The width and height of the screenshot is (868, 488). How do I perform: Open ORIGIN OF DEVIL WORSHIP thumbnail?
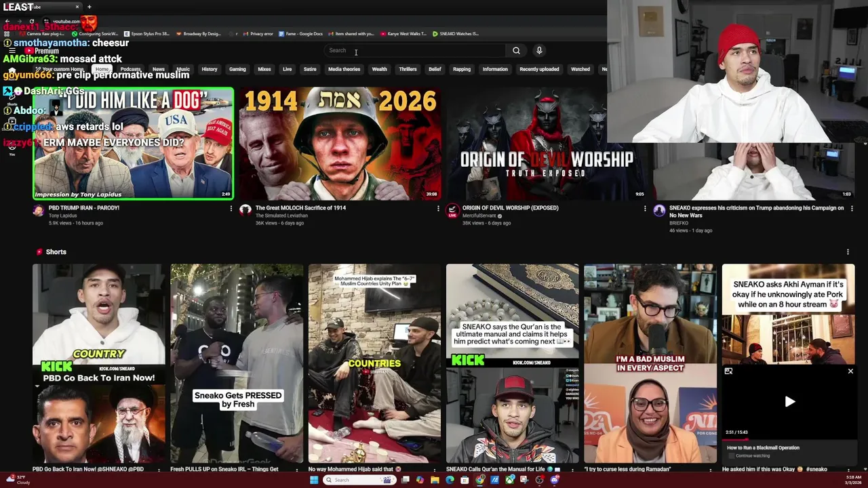click(x=547, y=143)
